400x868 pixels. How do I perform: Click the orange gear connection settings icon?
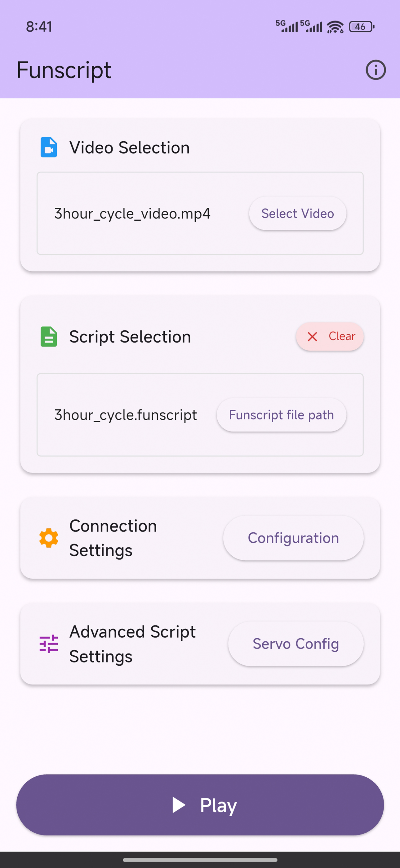(x=48, y=538)
